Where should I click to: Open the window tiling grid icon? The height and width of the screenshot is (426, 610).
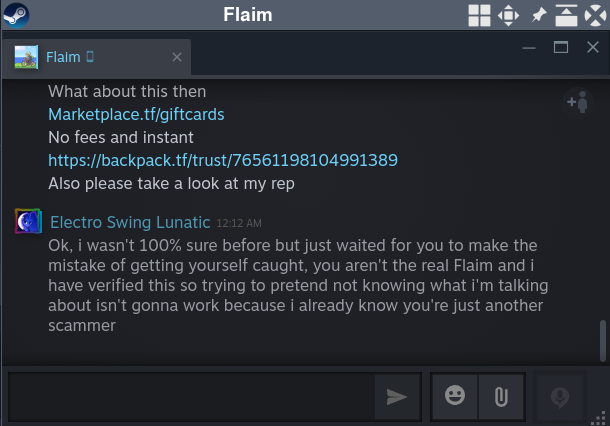479,15
